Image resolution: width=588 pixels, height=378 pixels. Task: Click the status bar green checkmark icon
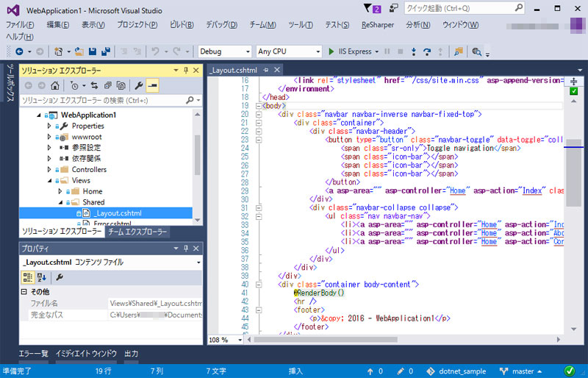569,371
